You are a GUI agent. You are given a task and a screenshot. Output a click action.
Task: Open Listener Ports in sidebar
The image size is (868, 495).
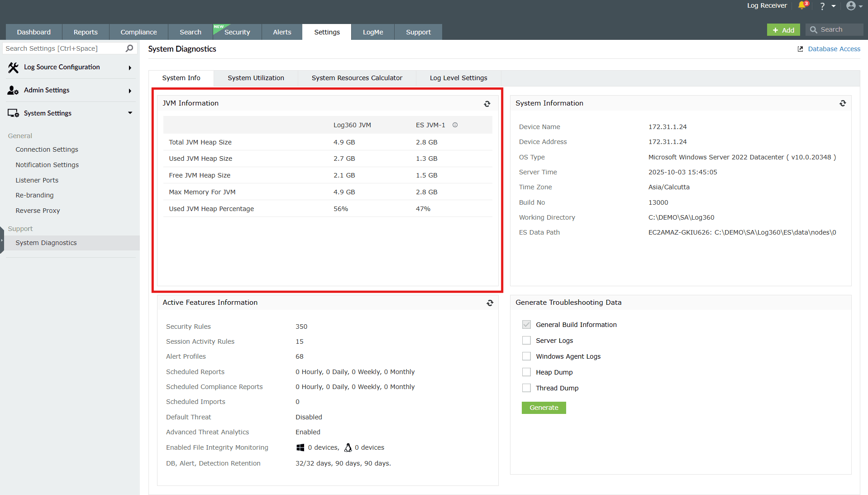pyautogui.click(x=37, y=180)
